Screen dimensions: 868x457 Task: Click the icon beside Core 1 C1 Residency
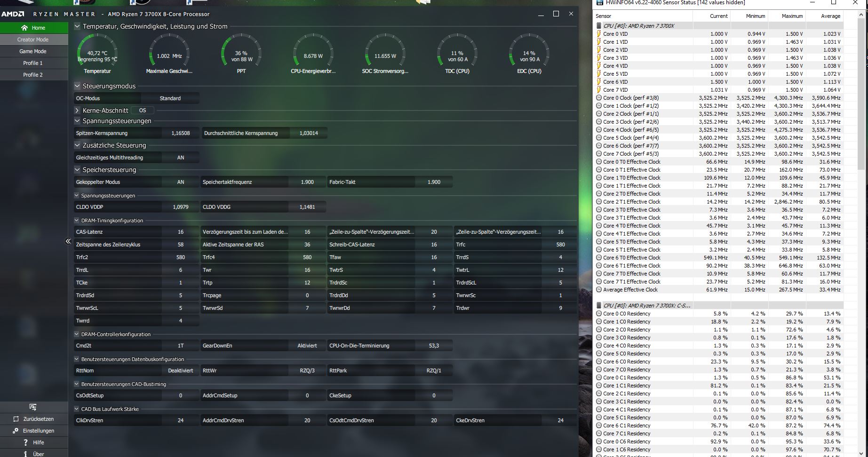tap(599, 386)
